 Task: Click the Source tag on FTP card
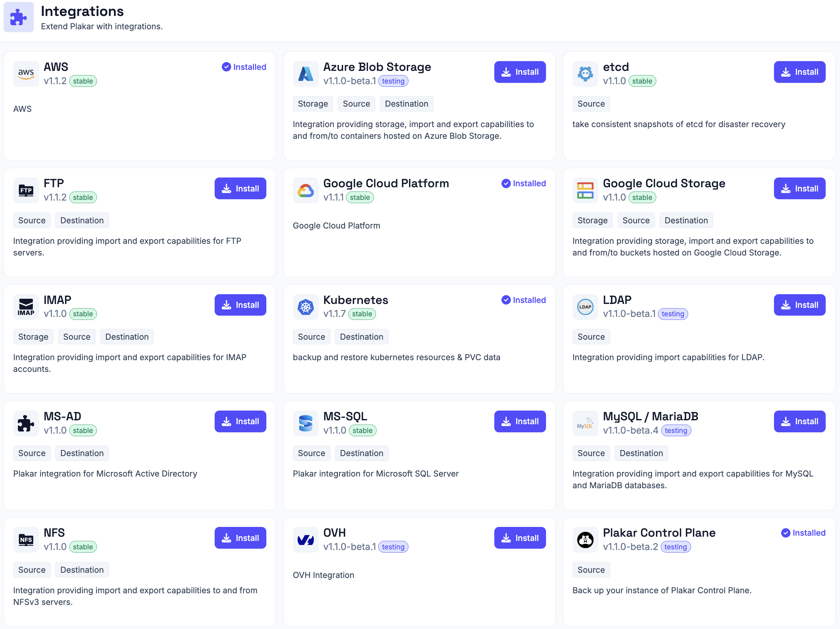coord(32,220)
